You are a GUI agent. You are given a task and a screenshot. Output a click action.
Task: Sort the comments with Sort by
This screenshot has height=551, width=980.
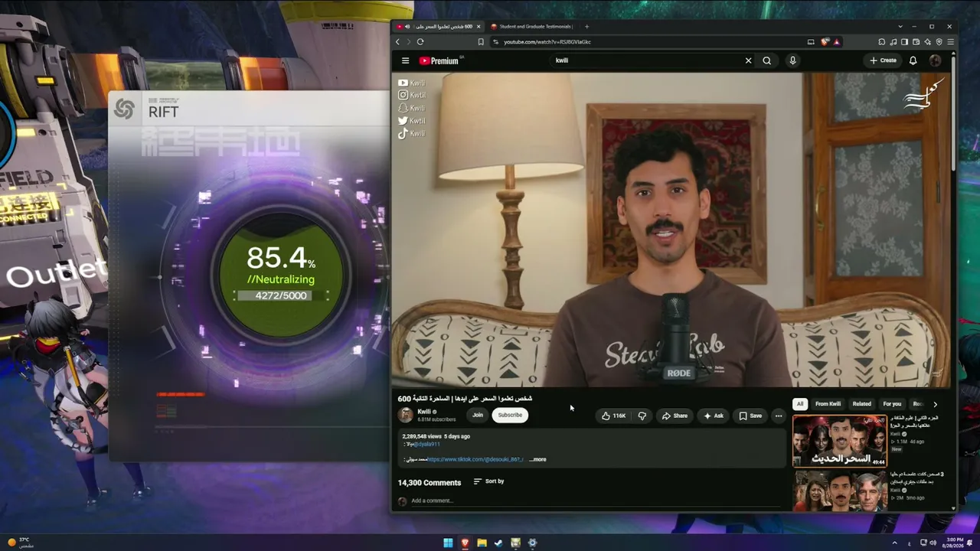(488, 481)
